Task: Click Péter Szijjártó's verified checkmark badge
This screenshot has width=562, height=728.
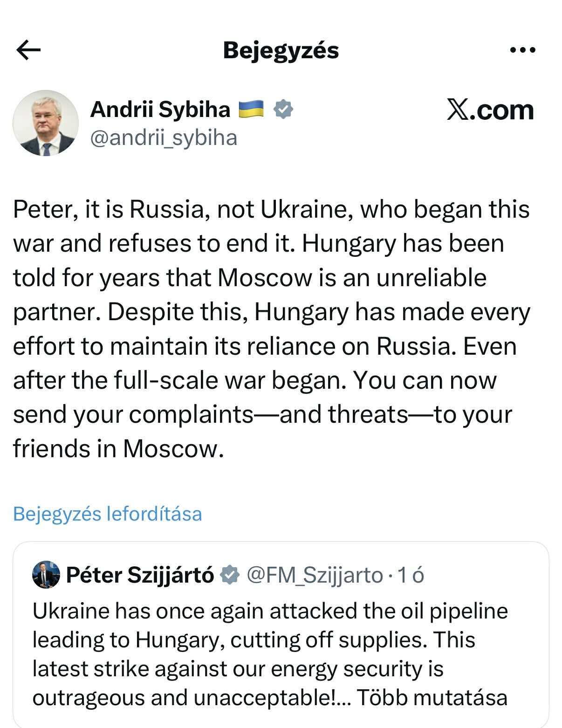Action: [x=229, y=575]
